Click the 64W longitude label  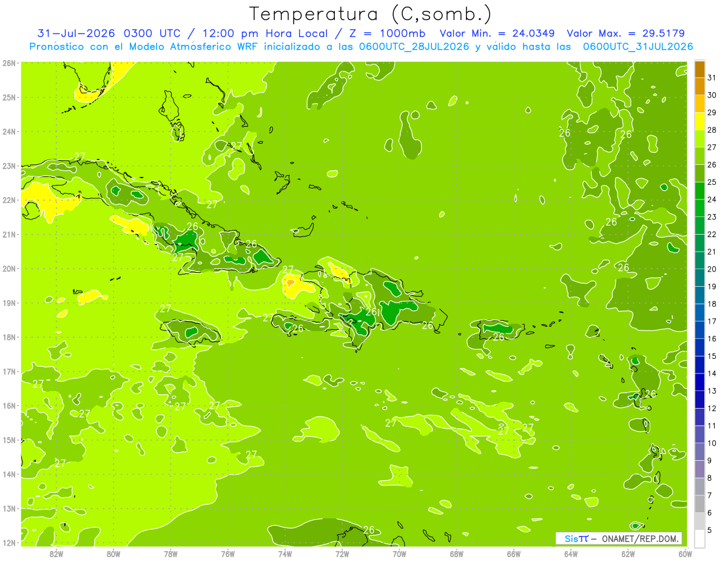[571, 553]
